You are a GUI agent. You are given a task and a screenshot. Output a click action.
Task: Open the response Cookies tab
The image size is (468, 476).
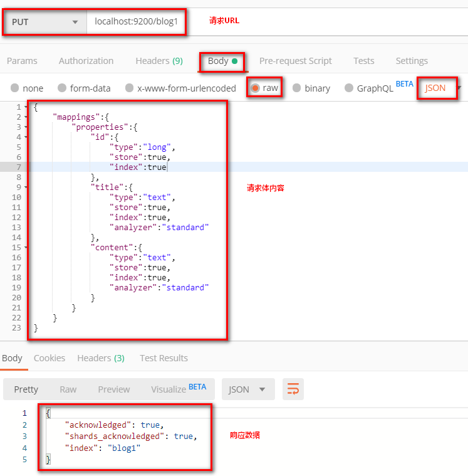click(49, 358)
